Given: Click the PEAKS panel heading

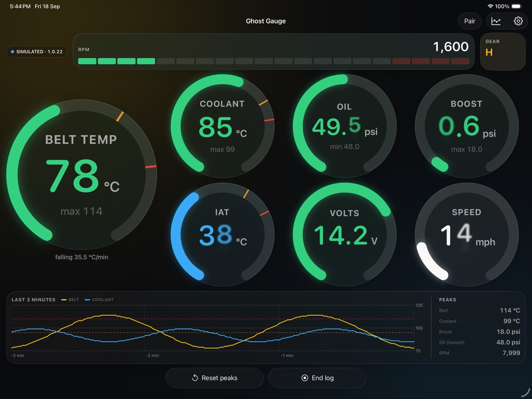Looking at the screenshot, I should tap(447, 300).
